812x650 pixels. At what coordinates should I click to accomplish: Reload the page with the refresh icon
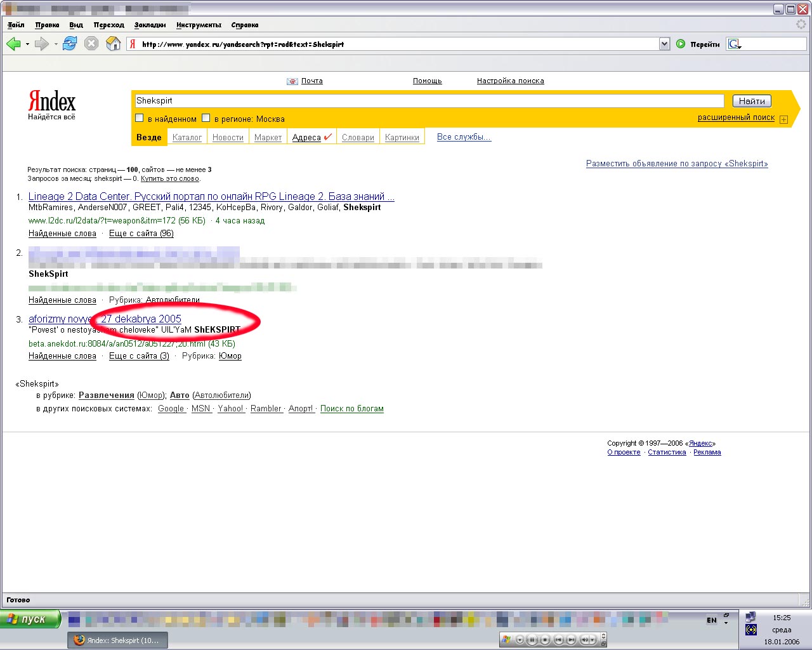(70, 44)
